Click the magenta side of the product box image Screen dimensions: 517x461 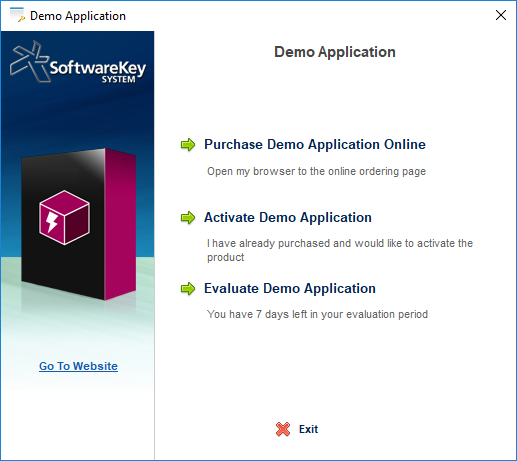(120, 224)
